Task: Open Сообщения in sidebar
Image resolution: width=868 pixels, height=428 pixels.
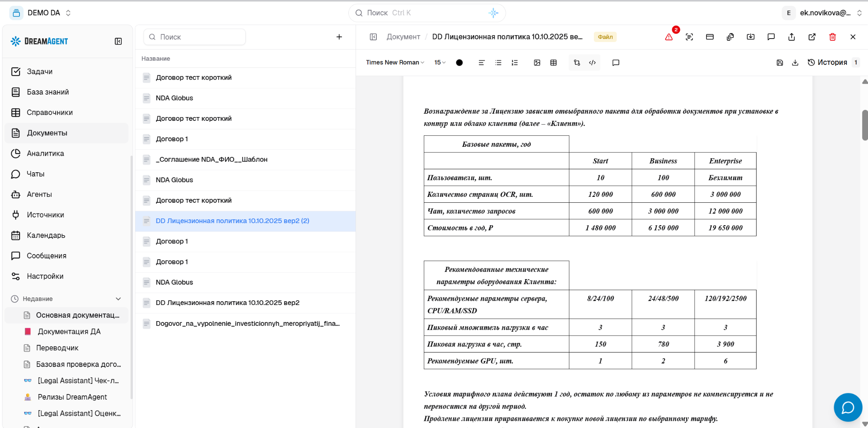Action: pos(67,256)
